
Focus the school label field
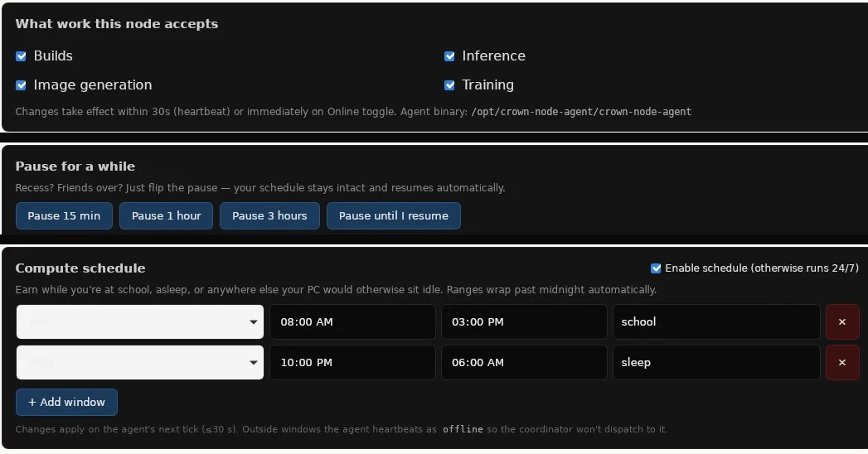pyautogui.click(x=716, y=321)
